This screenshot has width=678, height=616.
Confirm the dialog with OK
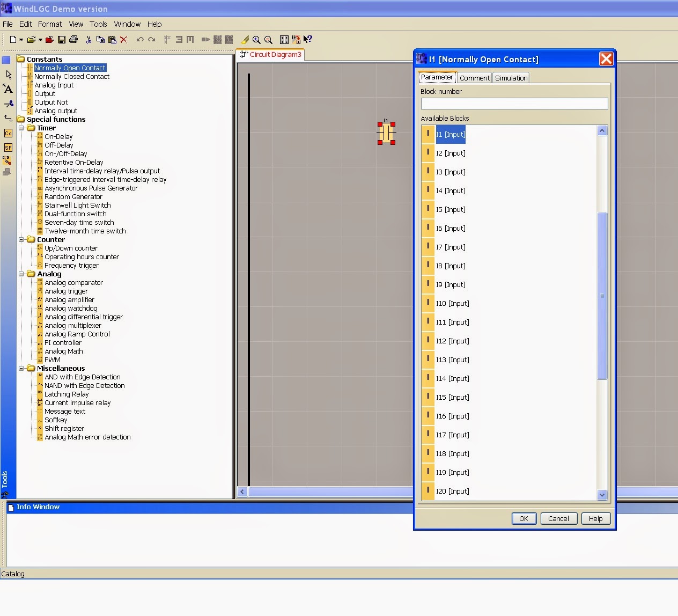[524, 518]
